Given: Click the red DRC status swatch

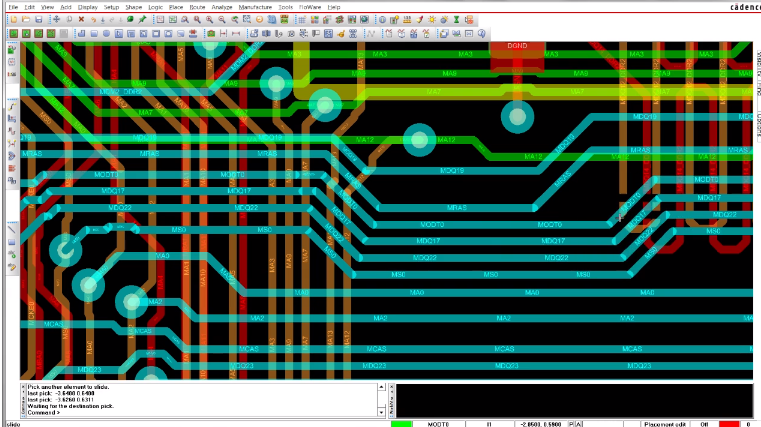Looking at the screenshot, I should pos(729,424).
